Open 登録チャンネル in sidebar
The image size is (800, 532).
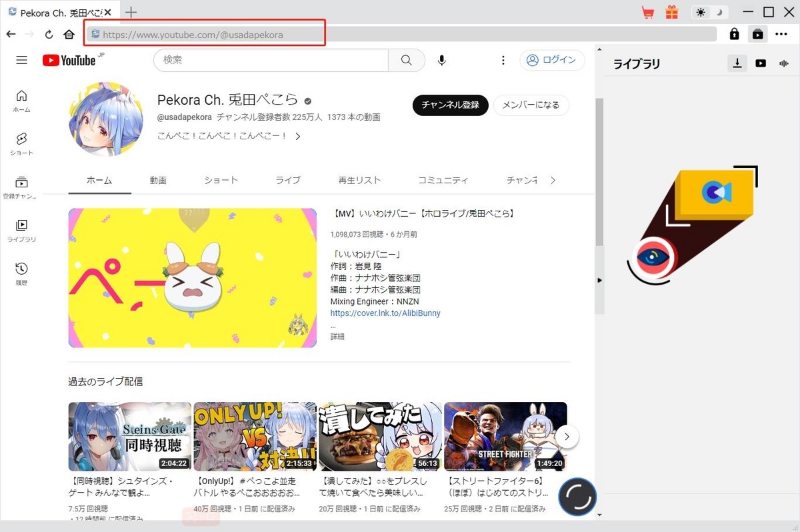pos(21,187)
